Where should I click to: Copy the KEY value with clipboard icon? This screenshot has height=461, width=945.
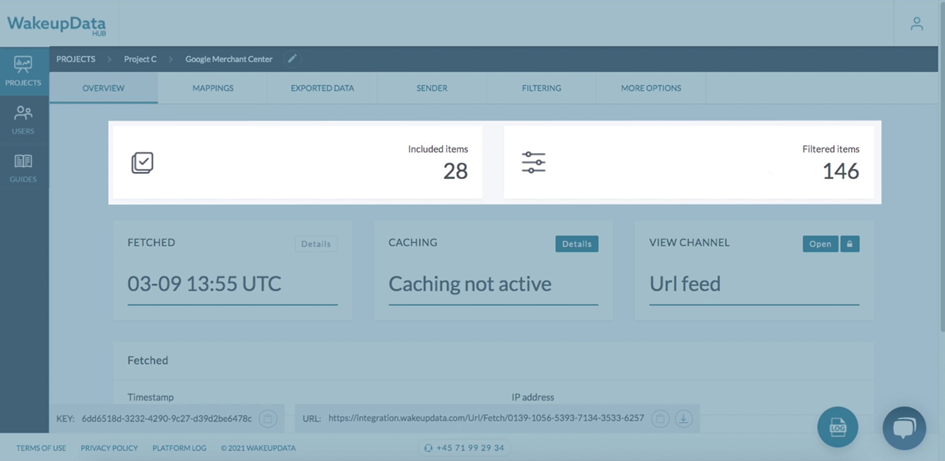[268, 418]
